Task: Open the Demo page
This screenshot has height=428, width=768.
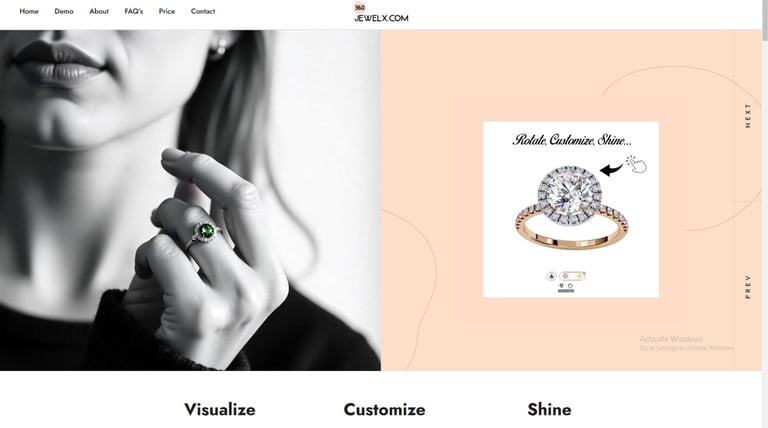Action: pos(64,11)
